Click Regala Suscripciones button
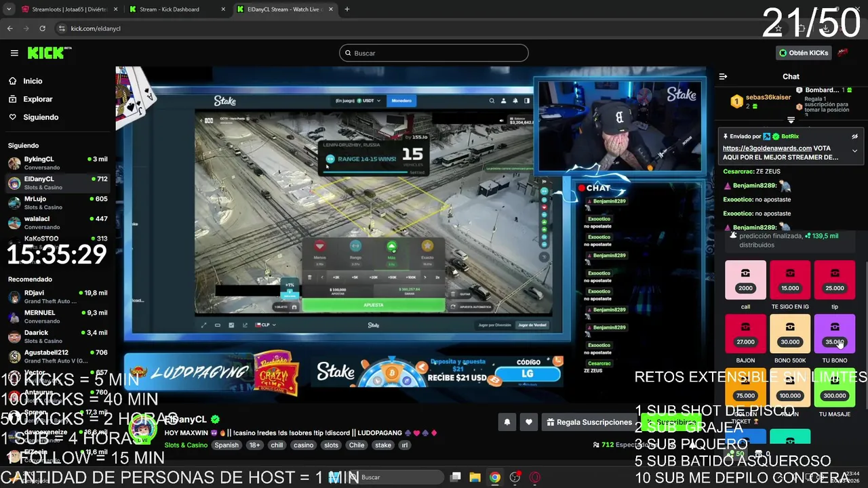 [x=590, y=422]
